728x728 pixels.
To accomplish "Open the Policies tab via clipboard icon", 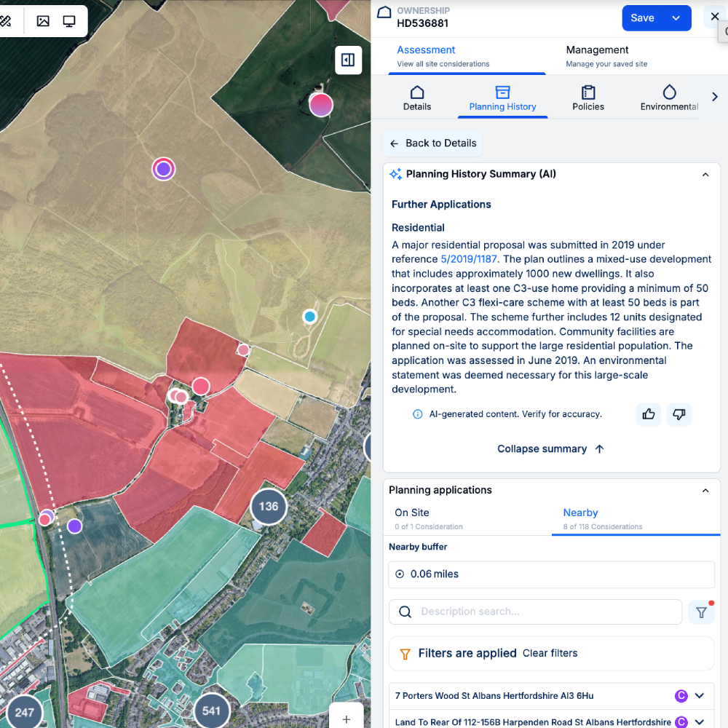I will [587, 97].
